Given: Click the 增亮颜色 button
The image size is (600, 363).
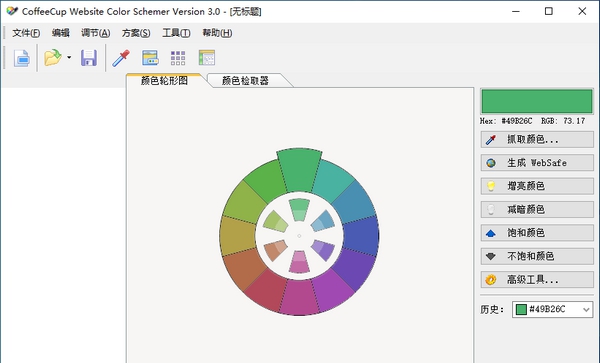Looking at the screenshot, I should tap(537, 186).
